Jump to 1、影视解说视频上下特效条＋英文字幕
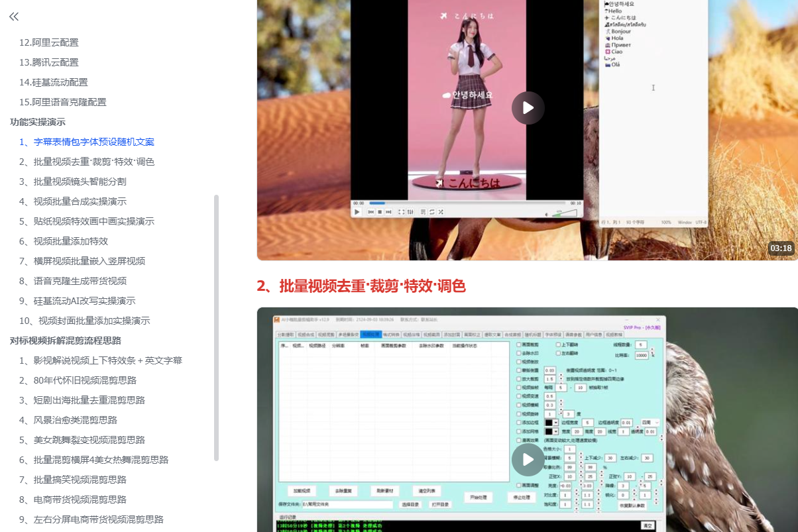 (101, 360)
